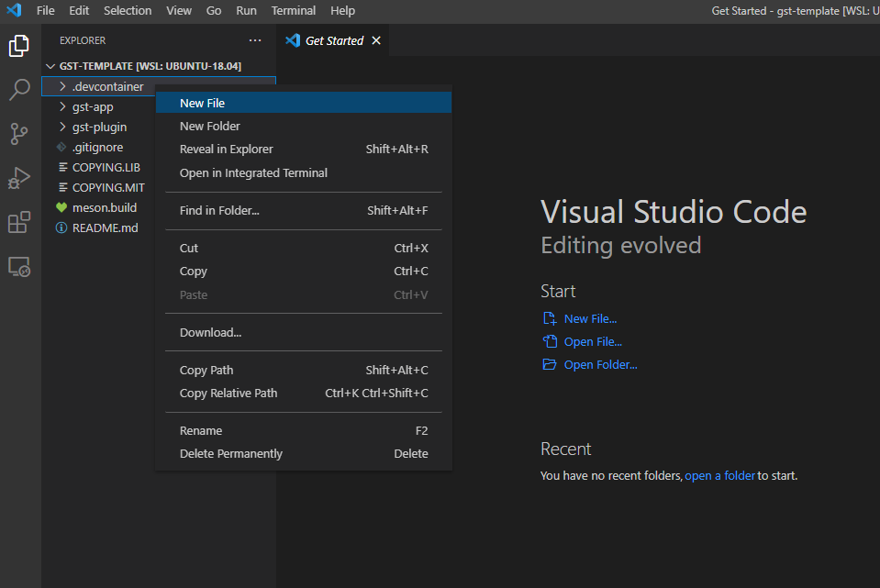Choose New File from context menu
The height and width of the screenshot is (588, 880).
pyautogui.click(x=202, y=104)
